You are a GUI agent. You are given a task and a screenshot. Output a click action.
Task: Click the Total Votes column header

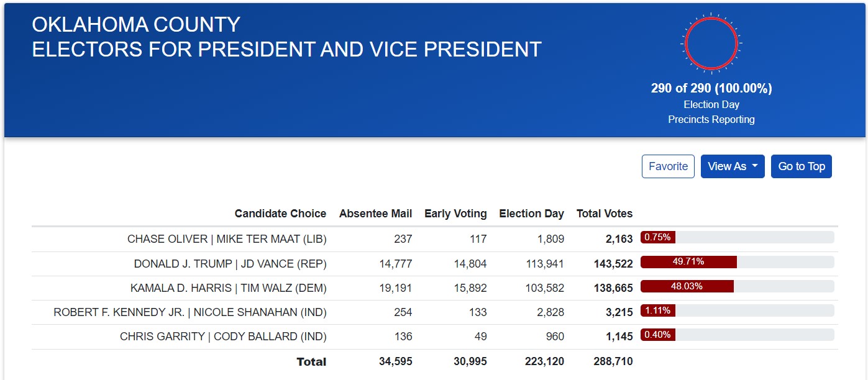[604, 214]
